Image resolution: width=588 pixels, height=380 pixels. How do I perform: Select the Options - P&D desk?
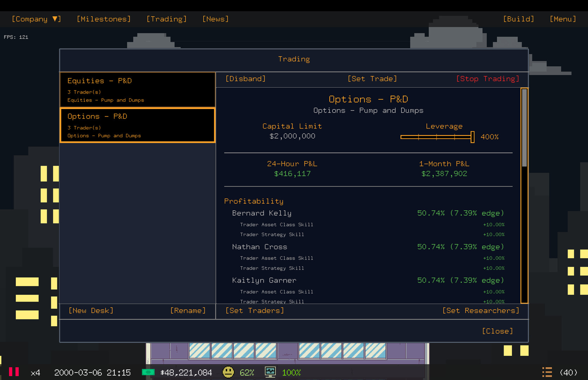(x=138, y=125)
